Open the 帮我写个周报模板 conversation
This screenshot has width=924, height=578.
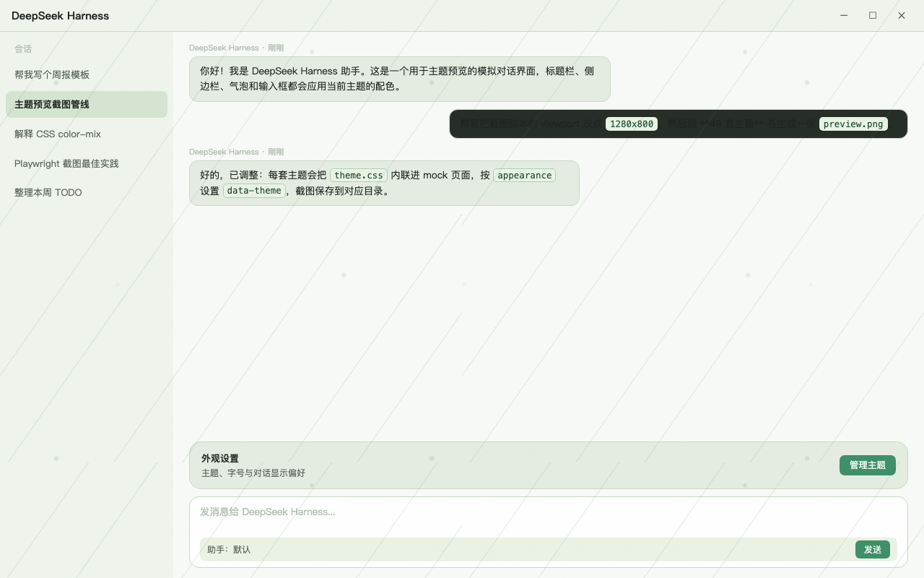click(x=87, y=74)
